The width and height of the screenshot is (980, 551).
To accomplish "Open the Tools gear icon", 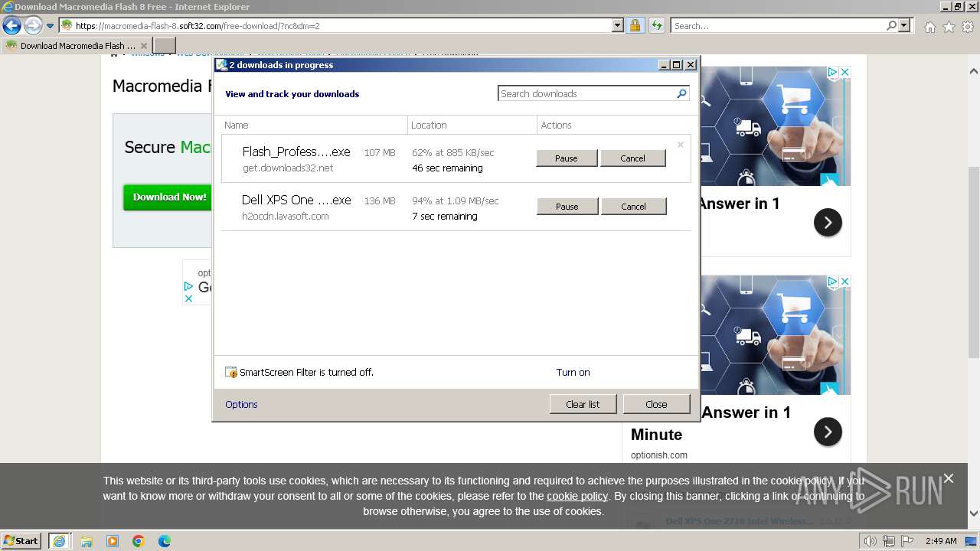I will point(968,27).
